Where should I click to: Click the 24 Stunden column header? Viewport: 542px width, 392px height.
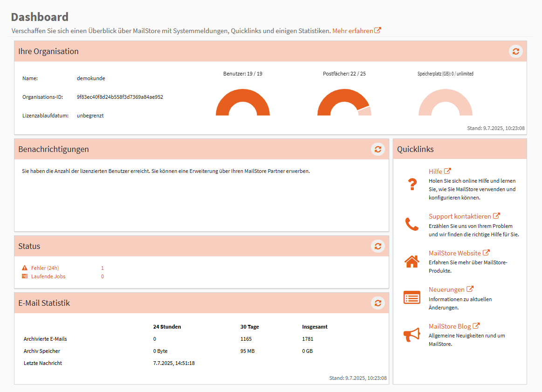click(167, 327)
